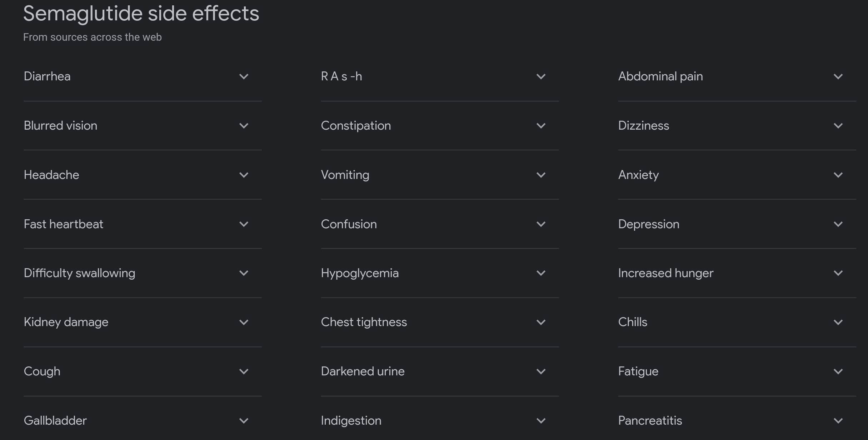The height and width of the screenshot is (440, 868).
Task: Click the Confusion side effect label
Action: (x=349, y=224)
